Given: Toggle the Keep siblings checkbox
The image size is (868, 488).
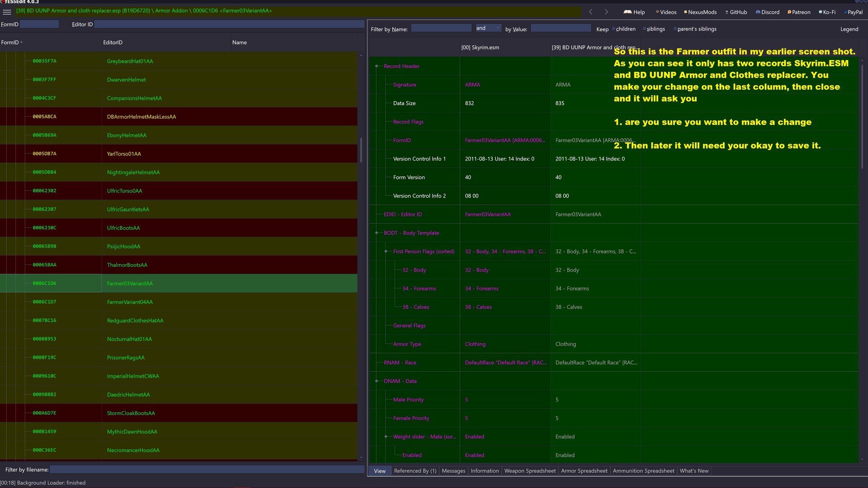Looking at the screenshot, I should [x=644, y=29].
